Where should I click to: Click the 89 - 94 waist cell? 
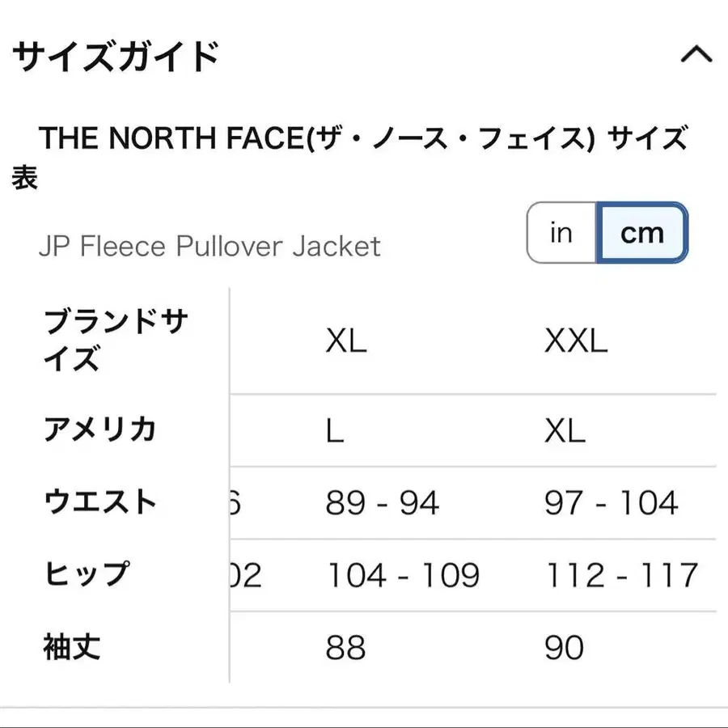382,503
